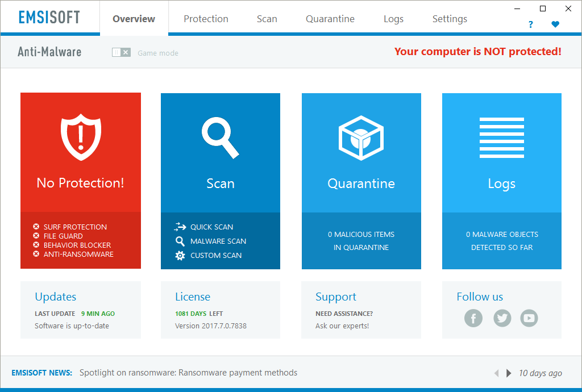582x392 pixels.
Task: Minimize the Emsisoft window
Action: (x=517, y=9)
